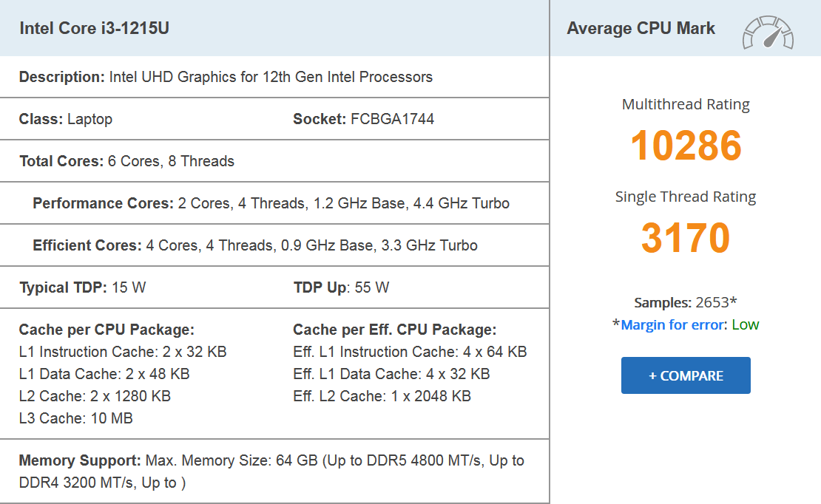Image resolution: width=821 pixels, height=504 pixels.
Task: Click the Class: Laptop entry
Action: tap(66, 119)
